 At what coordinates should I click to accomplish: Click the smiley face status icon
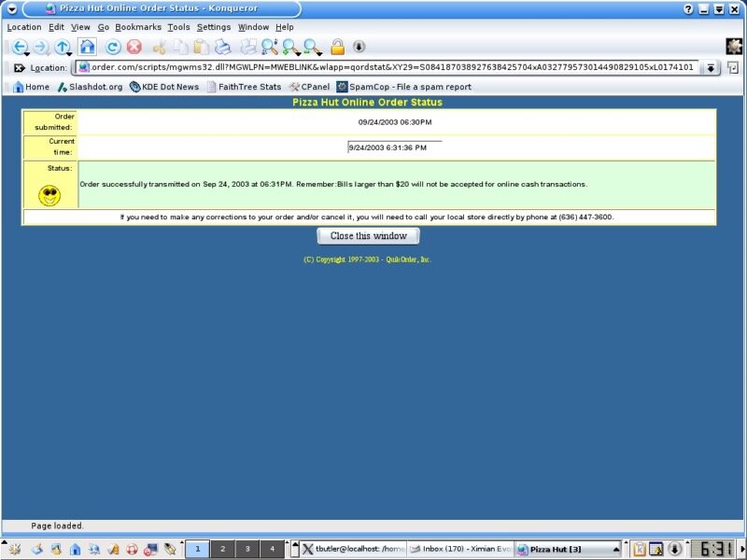pyautogui.click(x=49, y=195)
